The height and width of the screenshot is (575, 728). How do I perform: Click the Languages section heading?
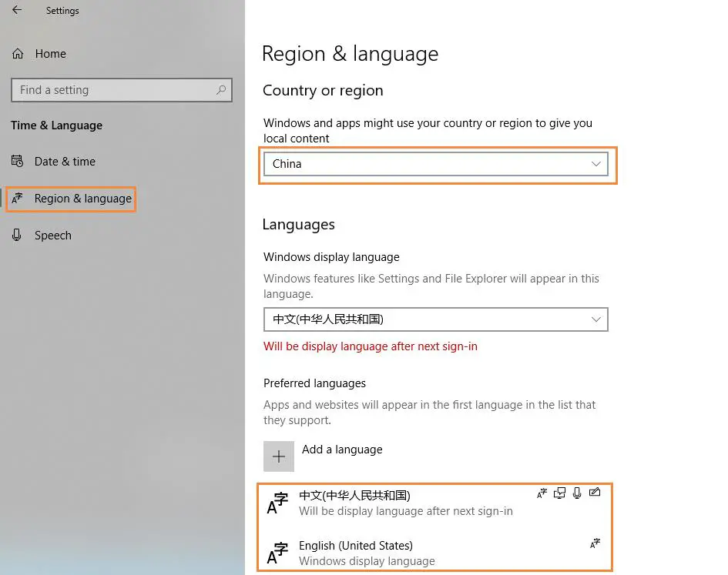click(298, 225)
